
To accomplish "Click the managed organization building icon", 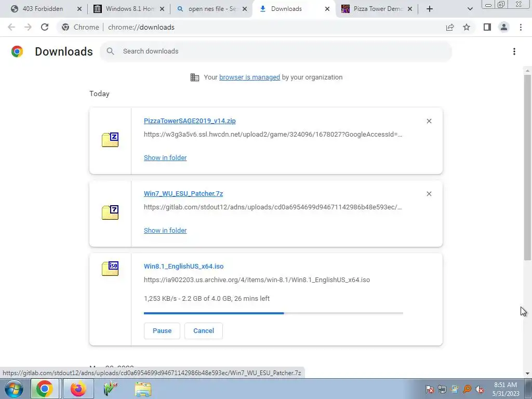I will pyautogui.click(x=195, y=77).
